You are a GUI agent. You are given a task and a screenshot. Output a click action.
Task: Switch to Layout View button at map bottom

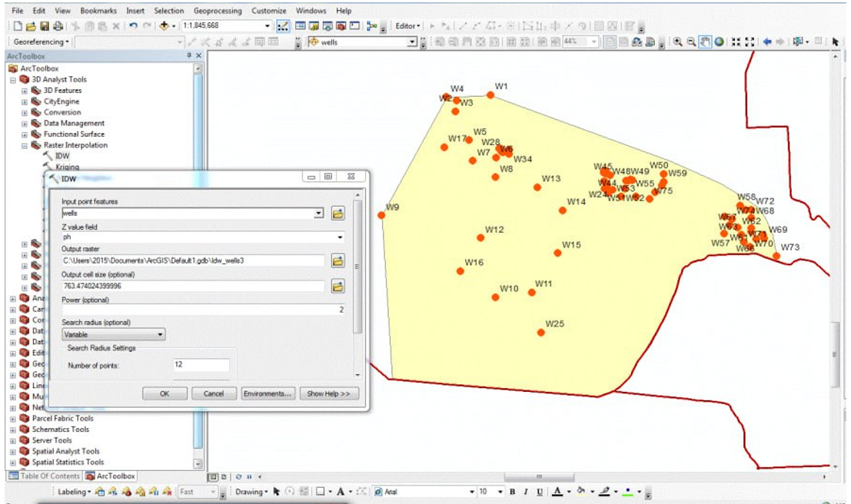(224, 477)
